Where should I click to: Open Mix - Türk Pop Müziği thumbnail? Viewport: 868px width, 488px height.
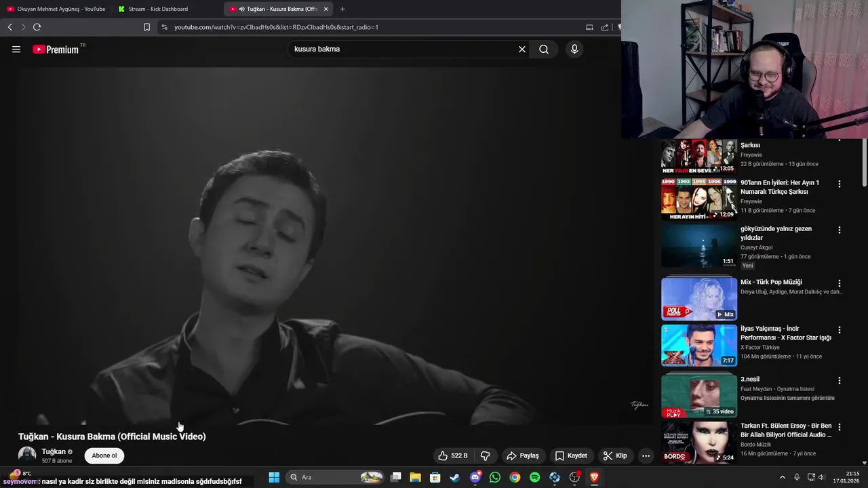pos(699,299)
